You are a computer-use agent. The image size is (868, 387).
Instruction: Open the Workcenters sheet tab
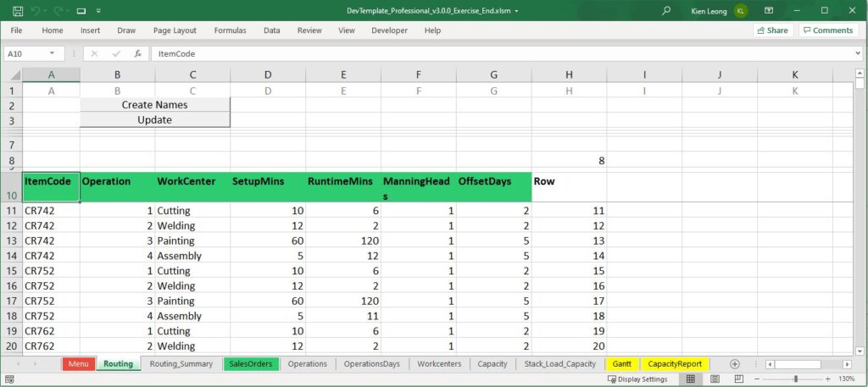(x=440, y=364)
